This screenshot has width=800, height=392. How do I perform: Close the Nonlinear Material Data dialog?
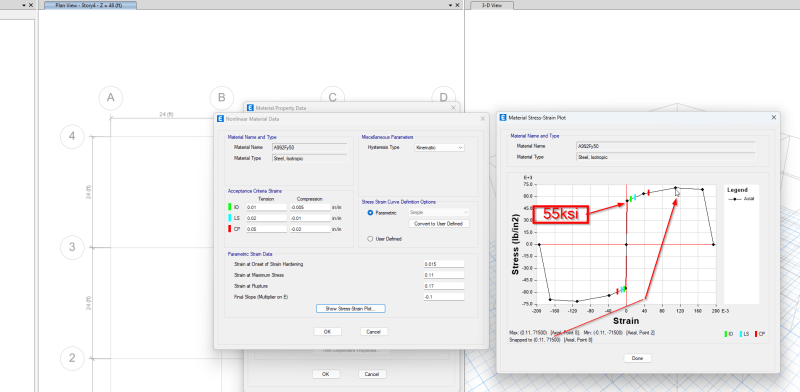(483, 118)
